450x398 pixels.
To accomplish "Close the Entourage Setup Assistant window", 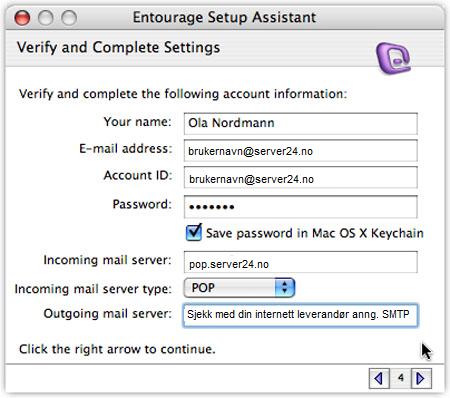I will 22,18.
